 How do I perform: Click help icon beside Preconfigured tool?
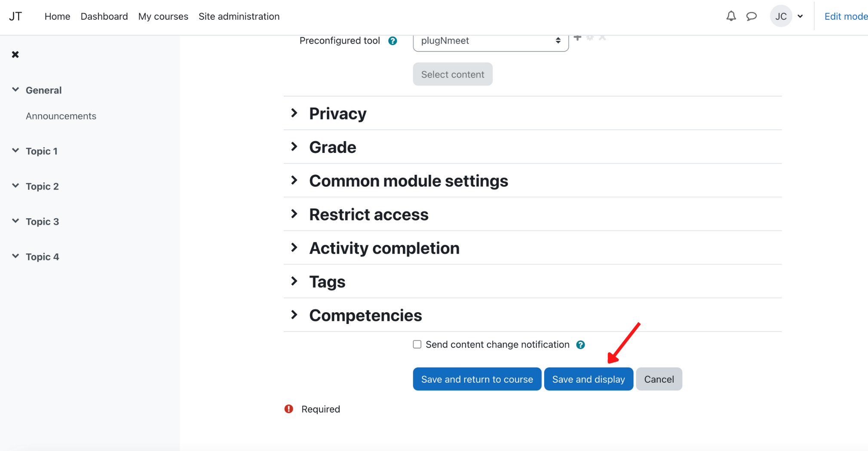point(393,41)
